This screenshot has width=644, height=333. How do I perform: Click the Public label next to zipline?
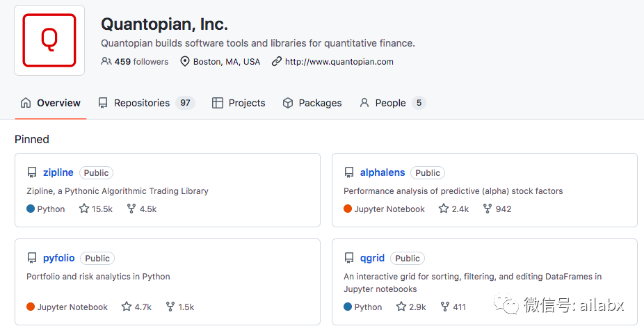(97, 173)
